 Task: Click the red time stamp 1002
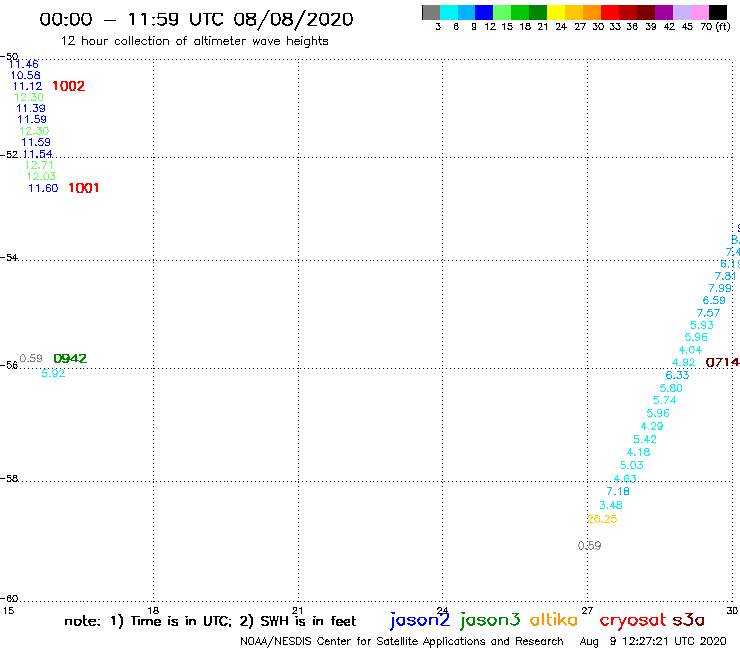[68, 86]
